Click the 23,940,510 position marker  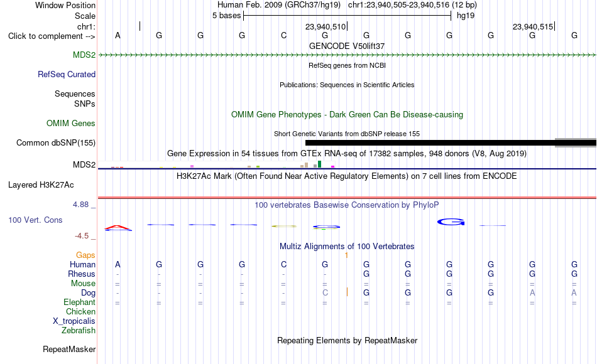(x=326, y=26)
